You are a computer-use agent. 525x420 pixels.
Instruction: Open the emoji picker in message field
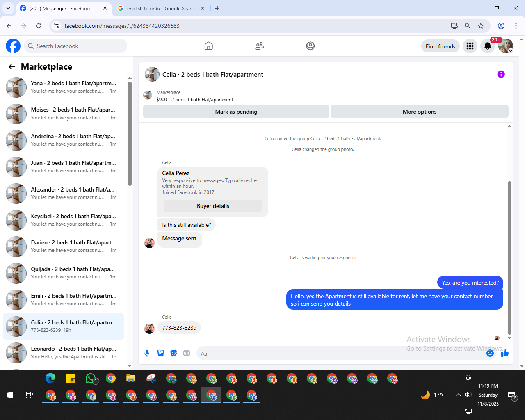click(x=490, y=353)
